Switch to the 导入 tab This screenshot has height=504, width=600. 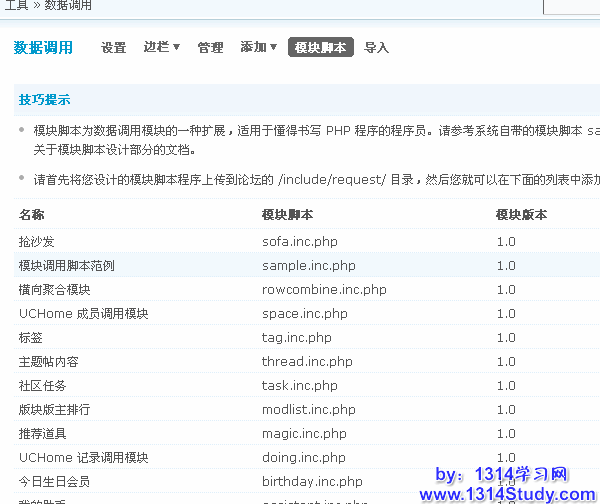(x=376, y=48)
